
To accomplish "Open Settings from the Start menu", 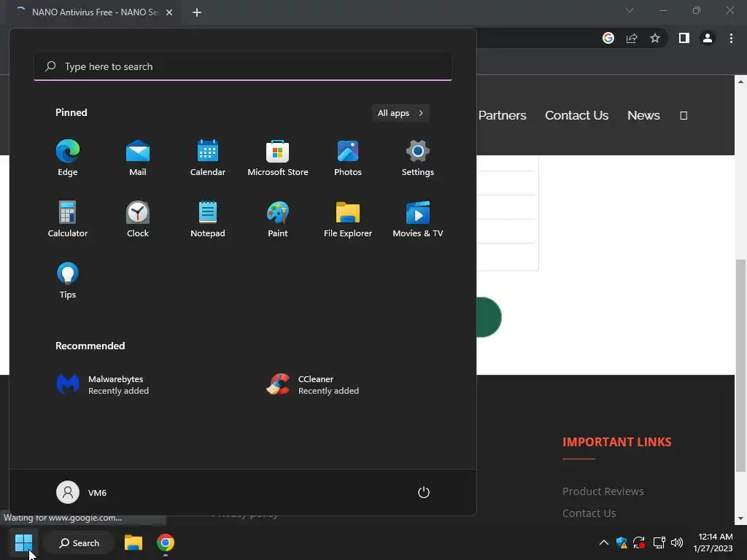I will click(418, 158).
